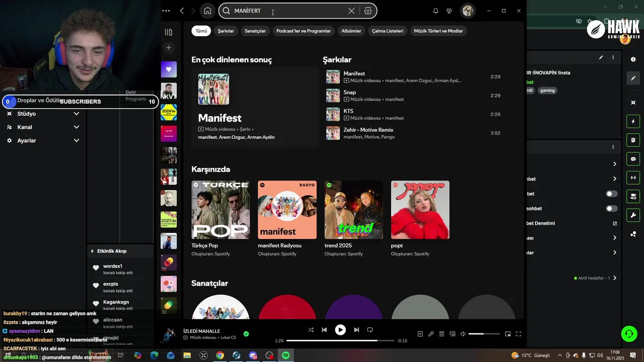This screenshot has height=362, width=644.
Task: Select the Çalma Listeleri filter chip
Action: point(387,31)
